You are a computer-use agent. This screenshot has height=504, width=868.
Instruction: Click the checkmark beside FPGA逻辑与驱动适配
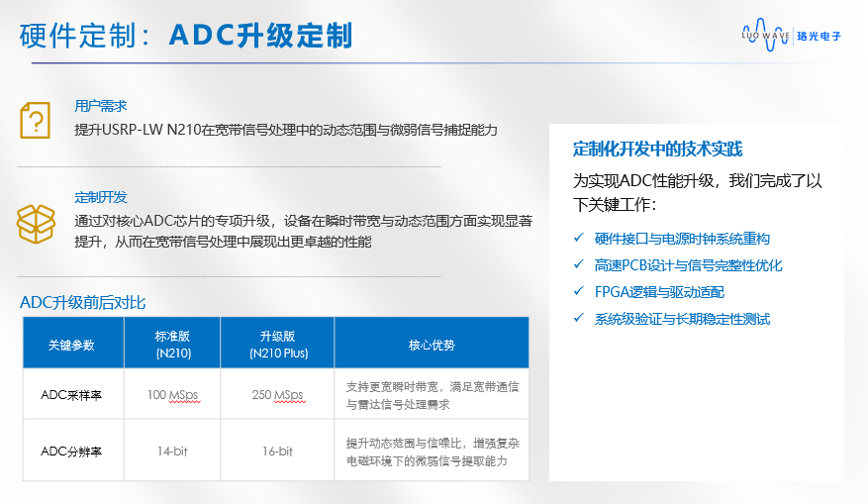pyautogui.click(x=578, y=291)
